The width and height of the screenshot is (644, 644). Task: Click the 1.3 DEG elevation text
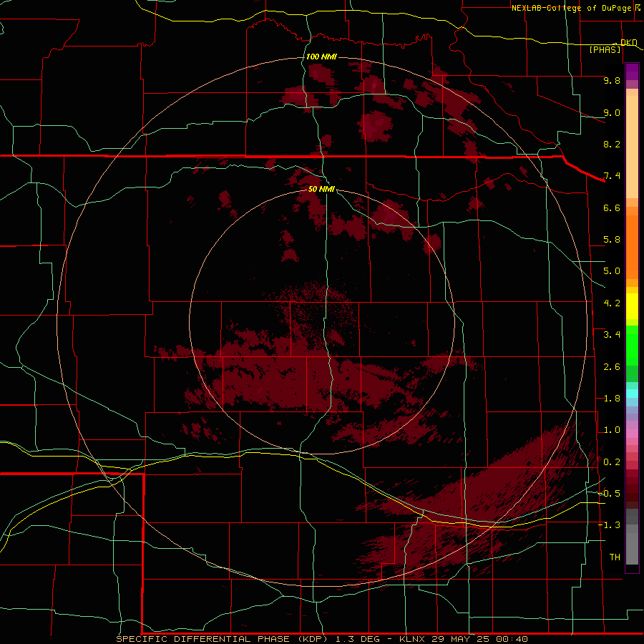coord(358,639)
